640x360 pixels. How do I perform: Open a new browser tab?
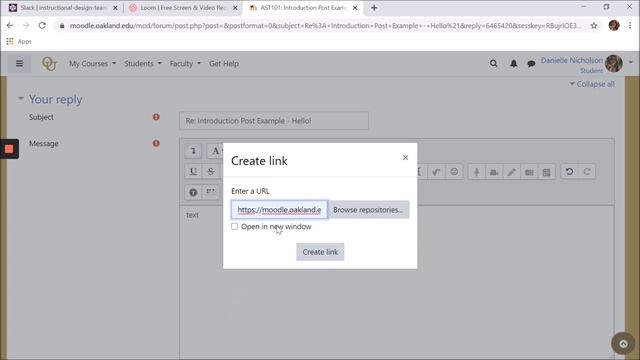[374, 8]
